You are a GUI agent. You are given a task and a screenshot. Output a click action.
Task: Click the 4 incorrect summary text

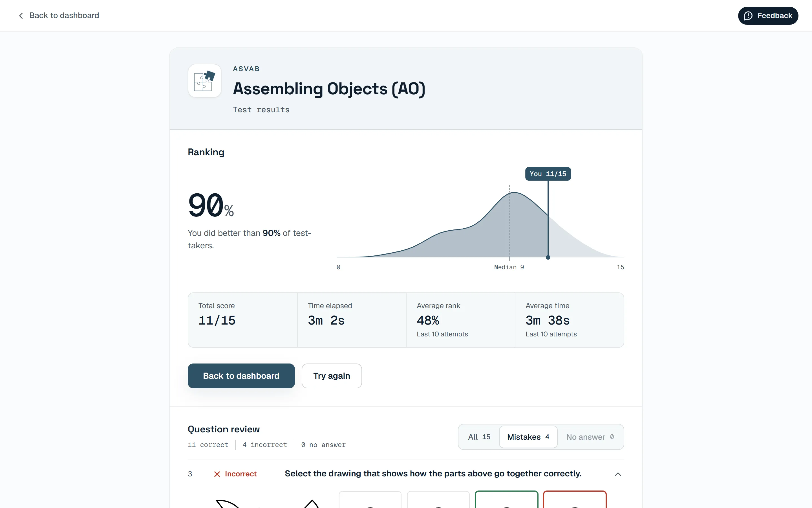264,445
